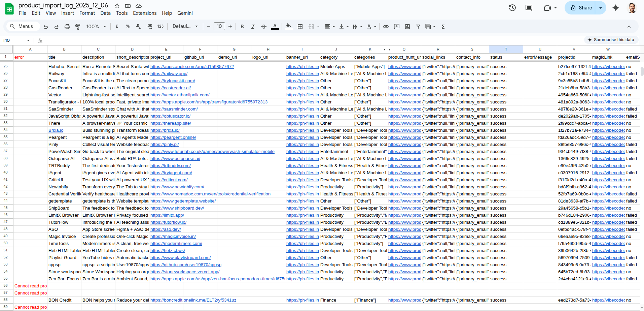Open the Insert menu
This screenshot has width=644, height=311.
[x=68, y=13]
